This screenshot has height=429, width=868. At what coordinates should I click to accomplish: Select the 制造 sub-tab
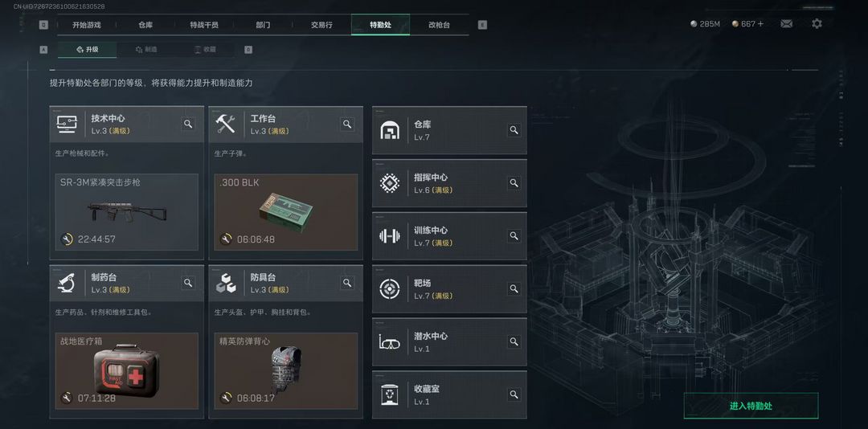146,50
